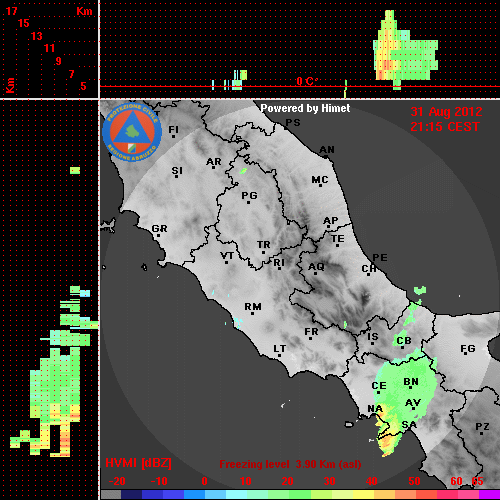Select the RM city marker
Image resolution: width=500 pixels, height=500 pixels.
252,313
